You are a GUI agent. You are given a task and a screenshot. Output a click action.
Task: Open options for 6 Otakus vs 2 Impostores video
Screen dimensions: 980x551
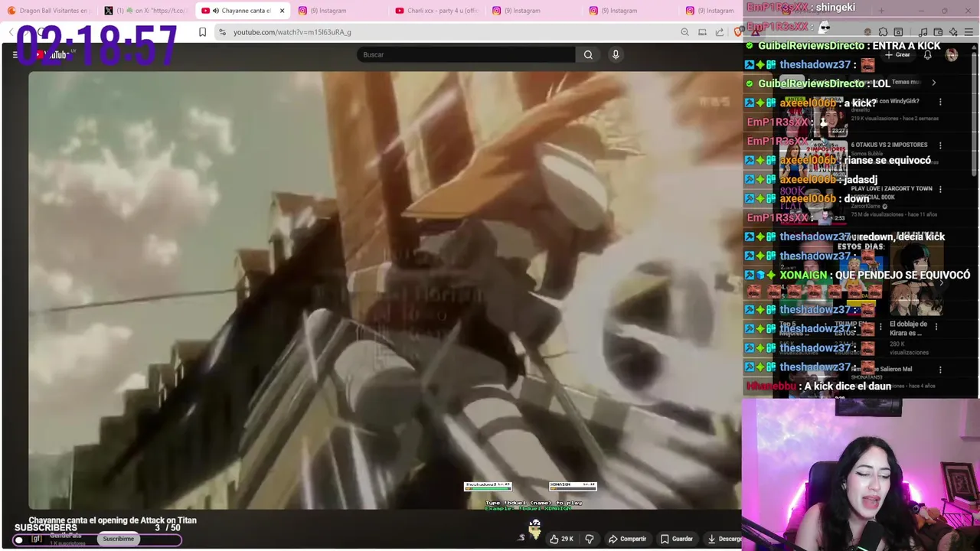(x=940, y=145)
